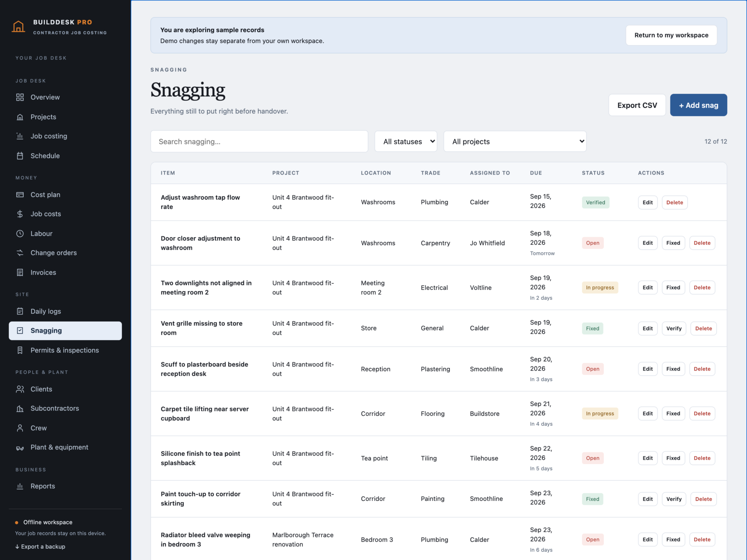The width and height of the screenshot is (747, 560).
Task: Click the Overview grid icon in sidebar
Action: pyautogui.click(x=20, y=97)
